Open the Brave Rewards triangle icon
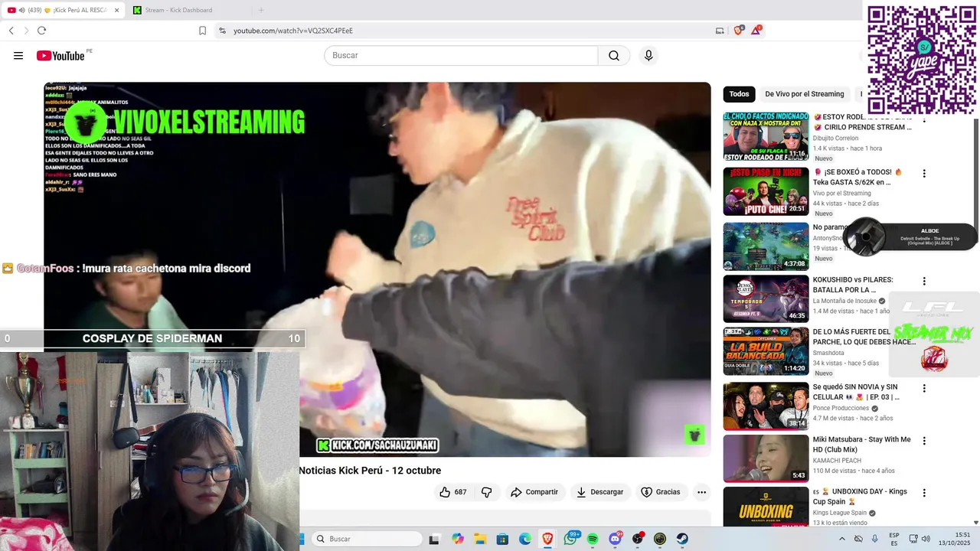 (756, 31)
